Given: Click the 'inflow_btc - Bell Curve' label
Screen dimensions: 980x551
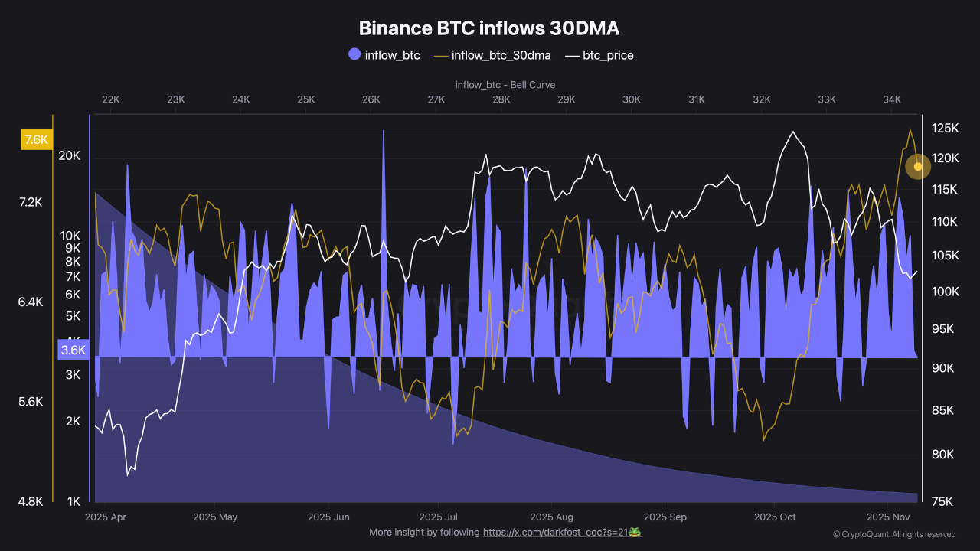Looking at the screenshot, I should coord(505,84).
